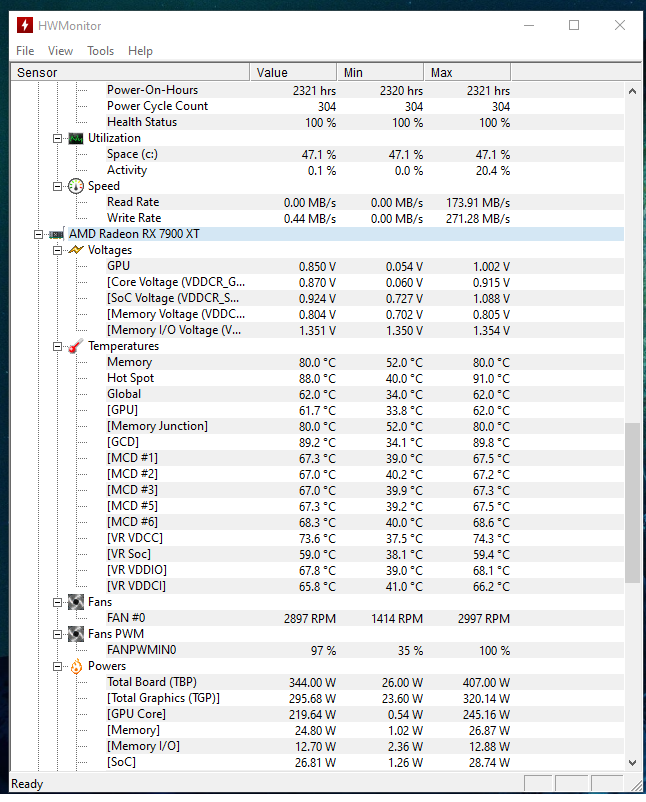Collapse the Powers section
Image resolution: width=646 pixels, height=802 pixels.
click(x=57, y=666)
